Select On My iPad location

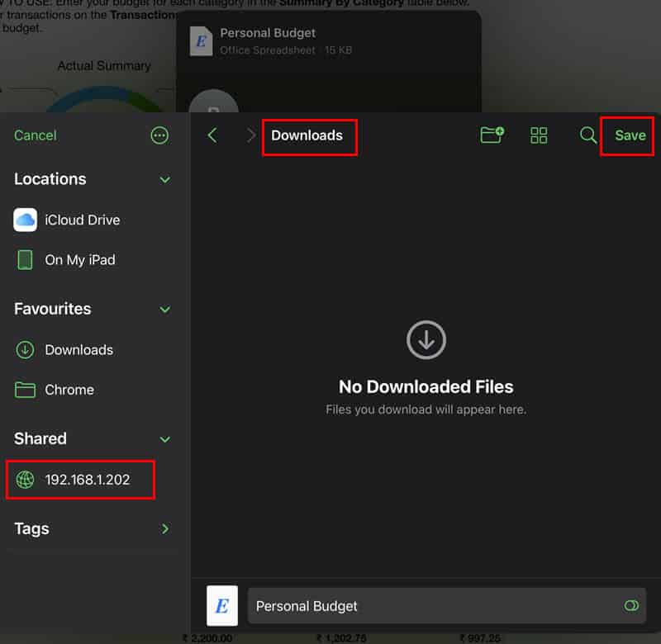[93, 260]
